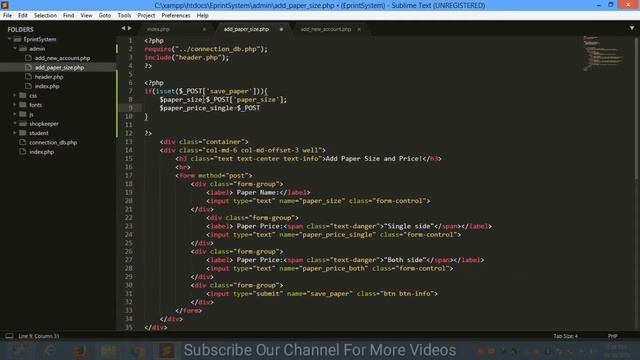Screen dimensions: 640x360
Task: Open the PHP syntax selector
Action: tap(613, 336)
